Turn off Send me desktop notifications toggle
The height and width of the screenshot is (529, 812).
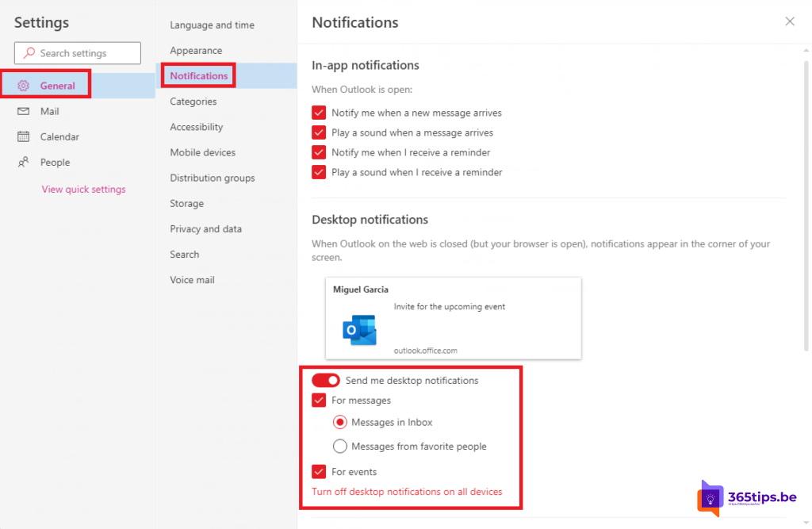[x=326, y=381]
